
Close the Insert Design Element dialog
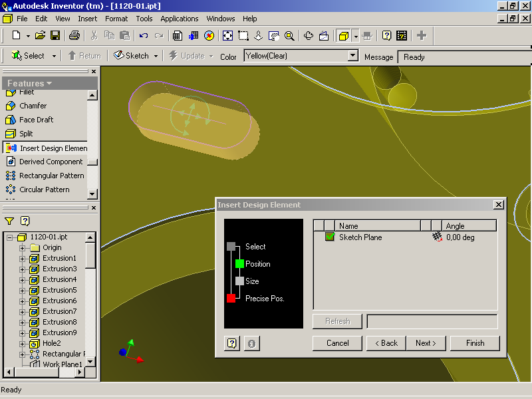pos(498,205)
